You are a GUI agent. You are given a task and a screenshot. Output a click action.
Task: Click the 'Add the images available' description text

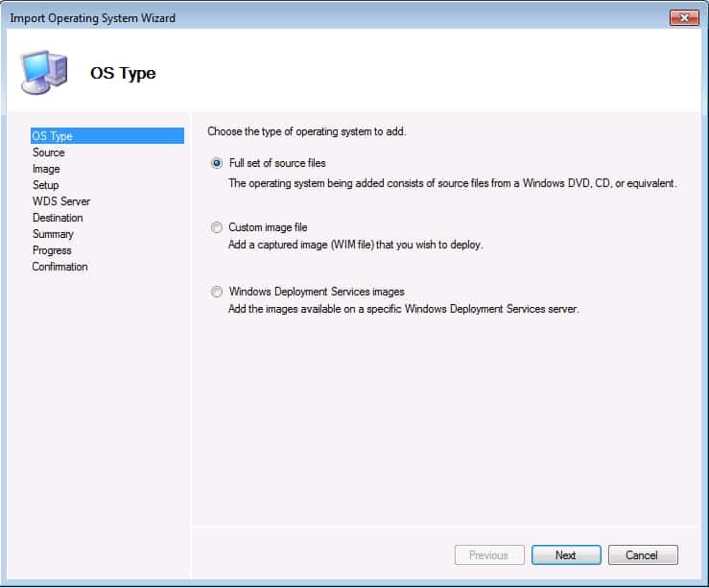tap(403, 309)
